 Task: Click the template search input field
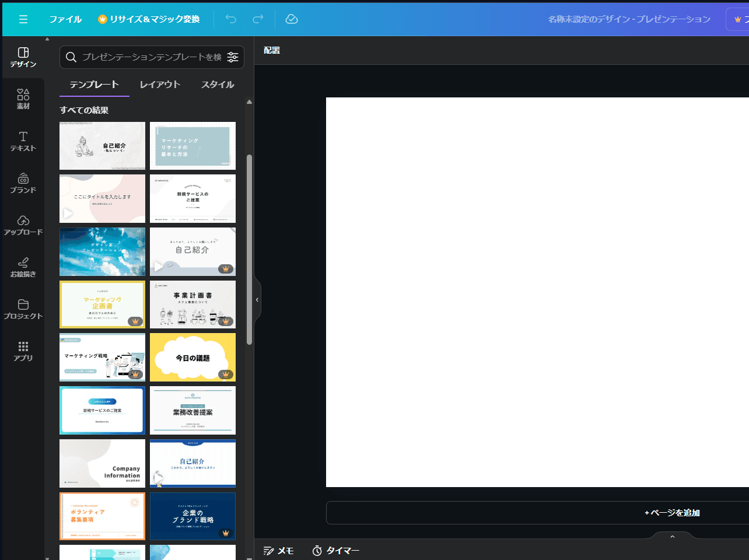pyautogui.click(x=150, y=57)
